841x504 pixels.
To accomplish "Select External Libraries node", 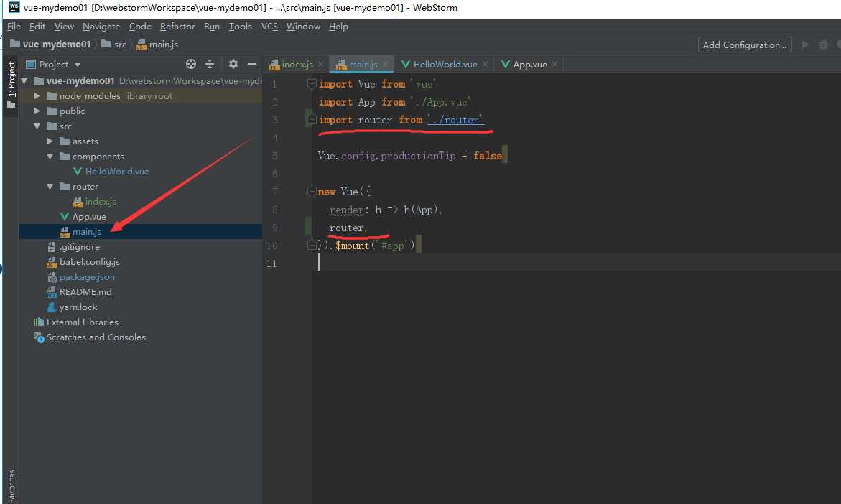I will tap(82, 322).
